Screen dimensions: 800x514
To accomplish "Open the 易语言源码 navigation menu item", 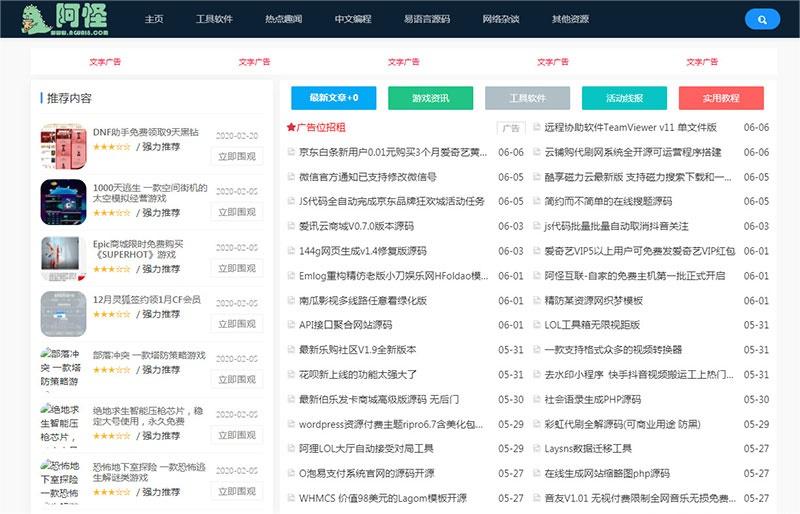I will click(x=426, y=19).
